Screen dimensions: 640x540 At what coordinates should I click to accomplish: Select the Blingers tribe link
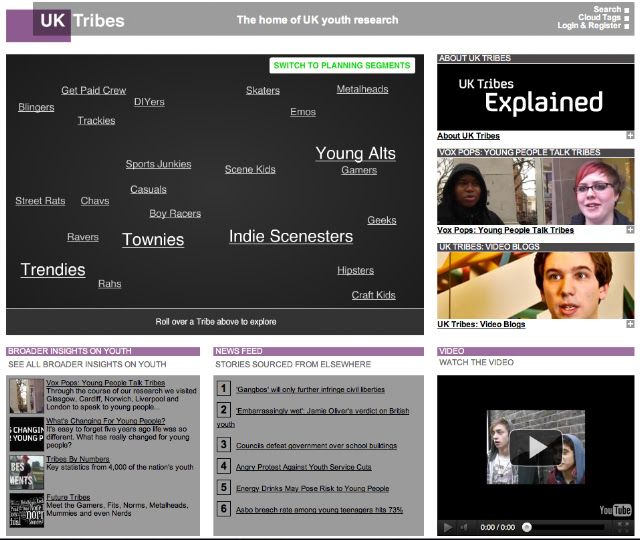[x=36, y=107]
